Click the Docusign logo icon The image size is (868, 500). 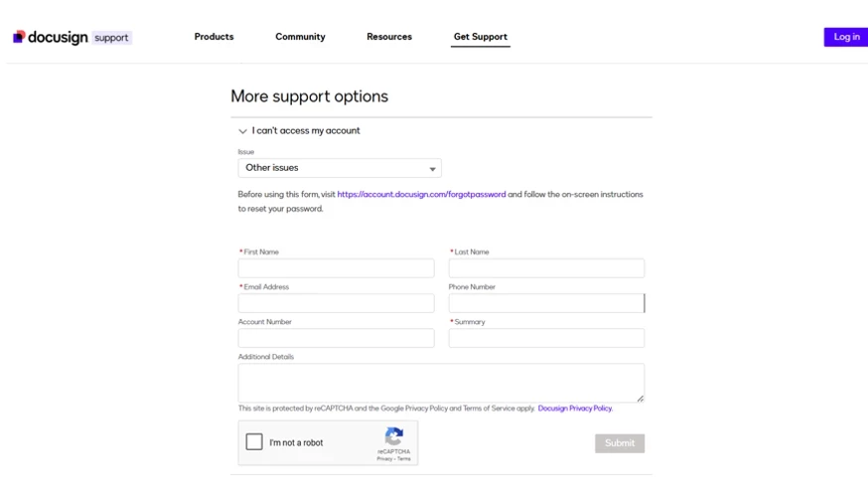tap(19, 37)
